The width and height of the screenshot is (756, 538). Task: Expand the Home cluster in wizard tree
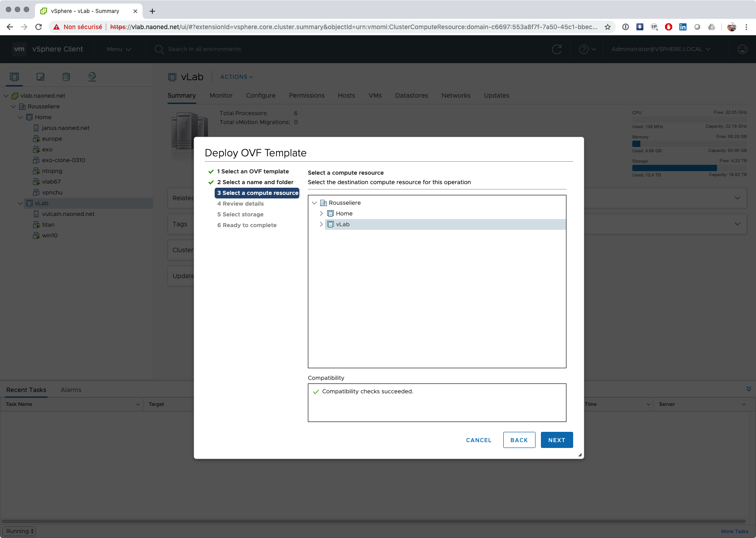point(321,214)
